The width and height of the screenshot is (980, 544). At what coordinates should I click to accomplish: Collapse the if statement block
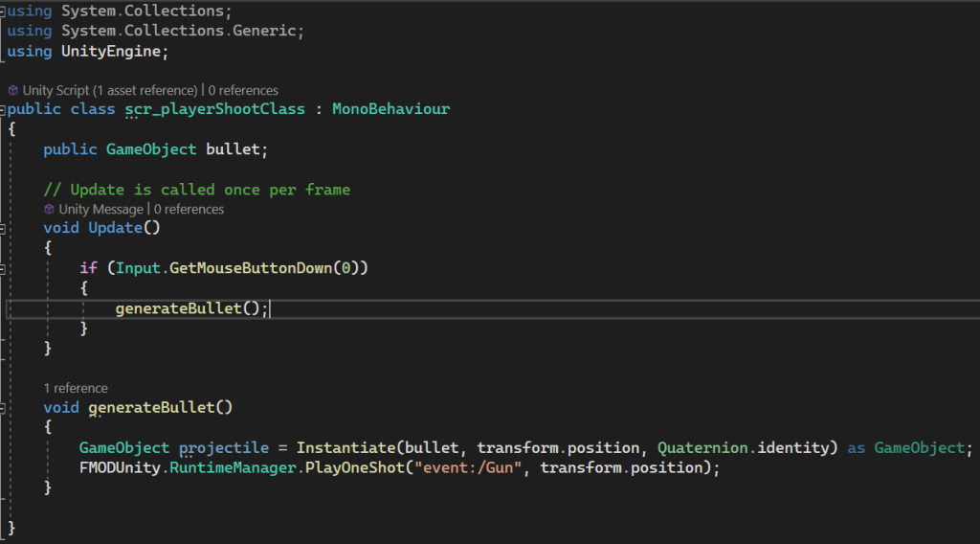pyautogui.click(x=4, y=268)
